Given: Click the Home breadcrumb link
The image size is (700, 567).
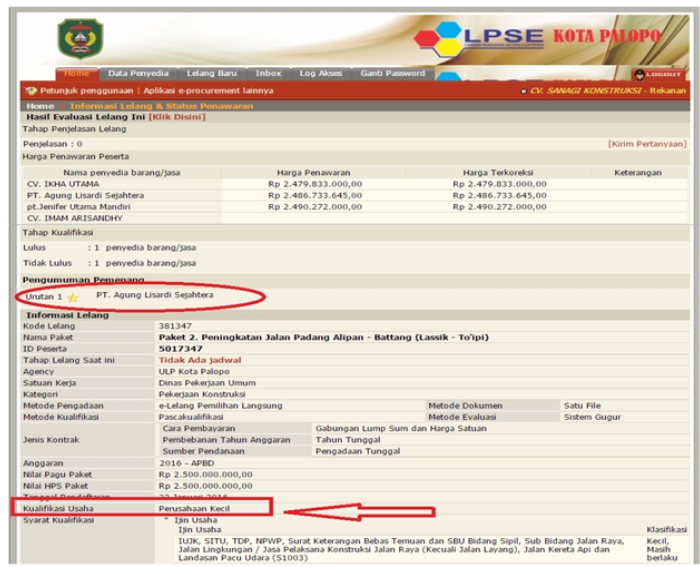Looking at the screenshot, I should 40,106.
